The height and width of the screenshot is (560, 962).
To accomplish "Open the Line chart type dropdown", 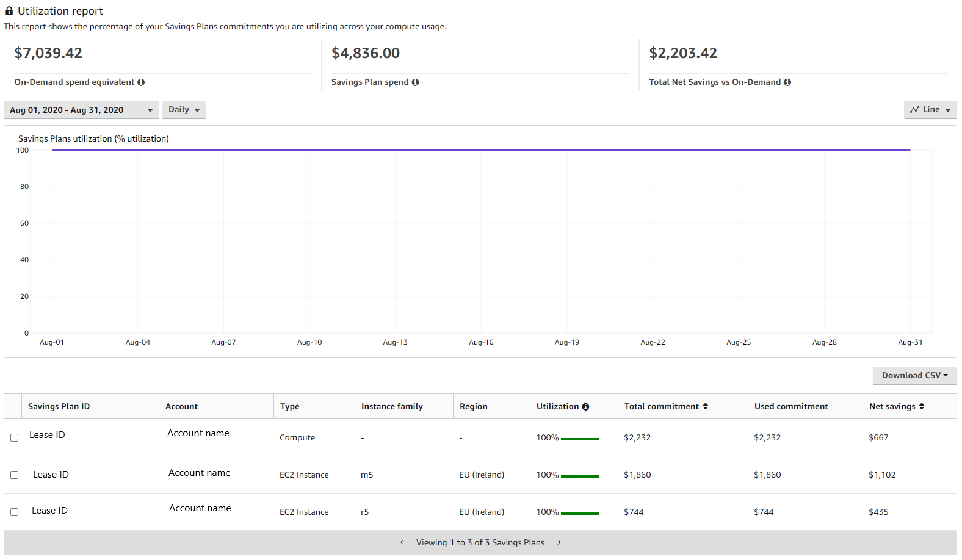I will [930, 110].
